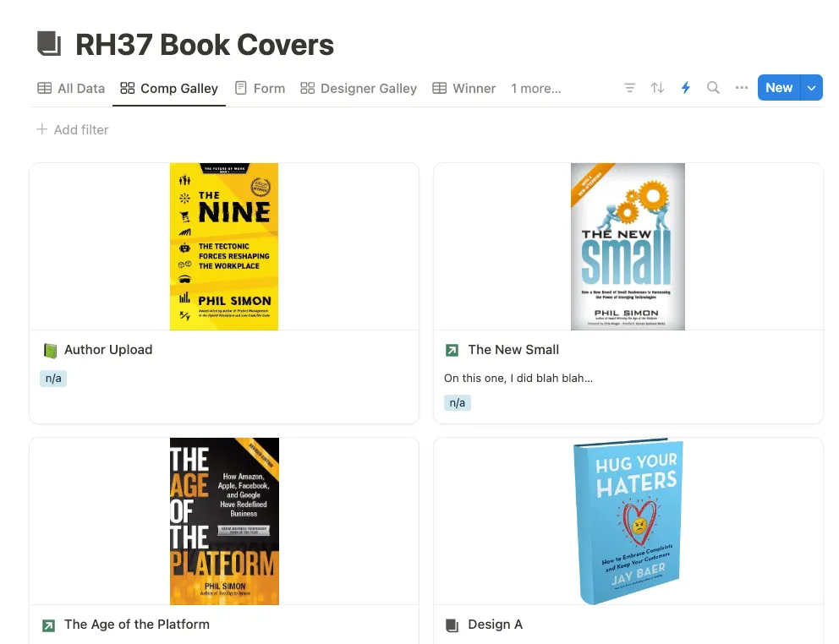The width and height of the screenshot is (839, 644).
Task: Click the arrow icon beside The New Small
Action: tap(452, 351)
